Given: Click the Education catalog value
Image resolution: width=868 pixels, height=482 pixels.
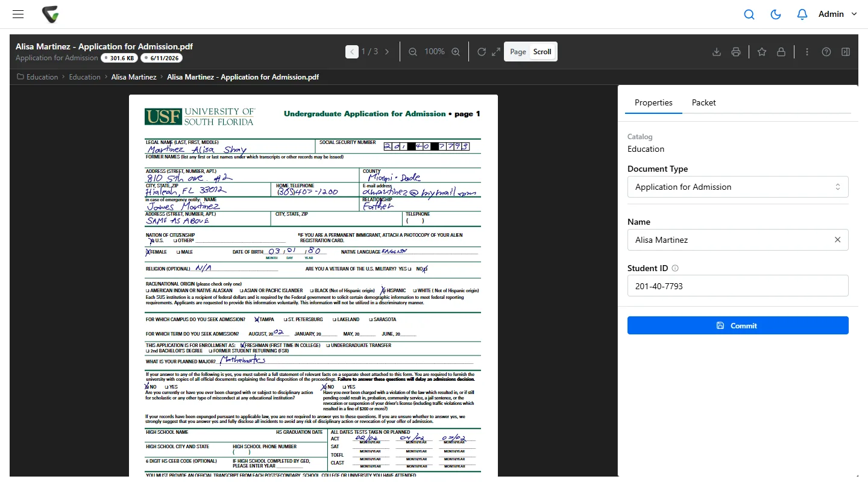Looking at the screenshot, I should [646, 149].
